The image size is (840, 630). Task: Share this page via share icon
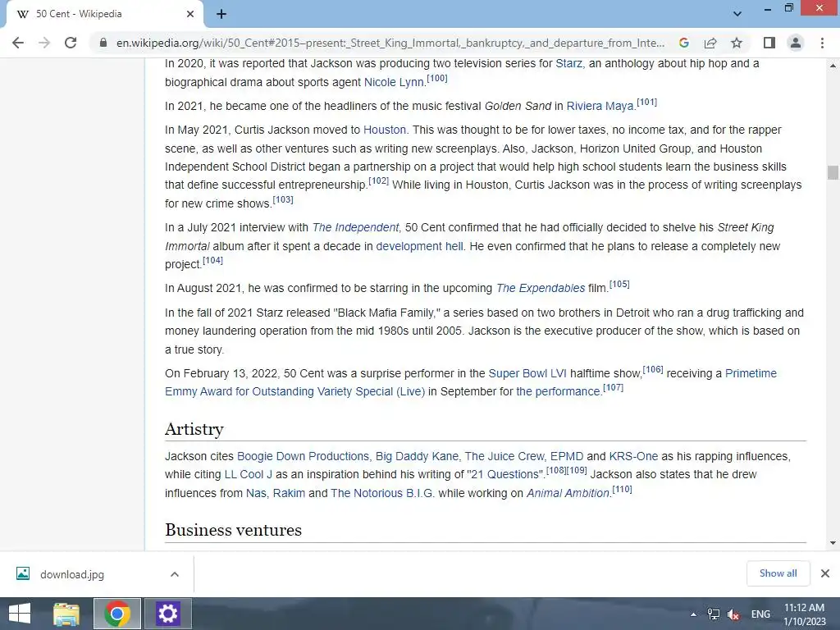click(710, 43)
